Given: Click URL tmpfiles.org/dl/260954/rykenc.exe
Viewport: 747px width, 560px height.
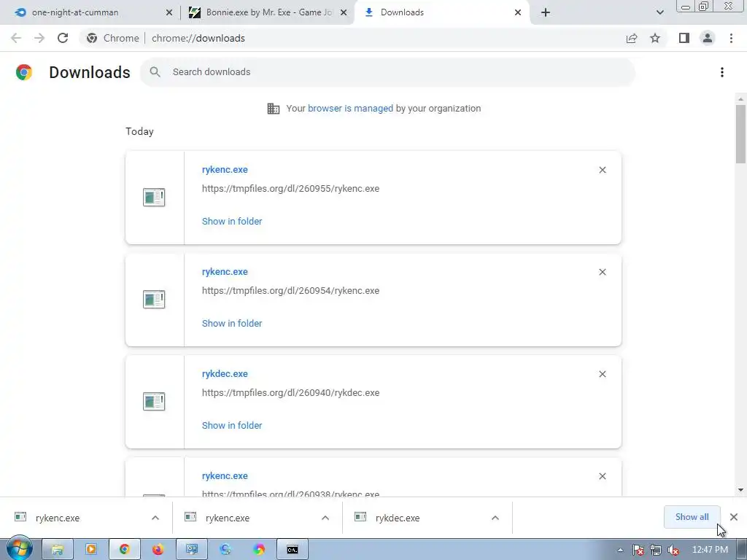Looking at the screenshot, I should pos(290,290).
